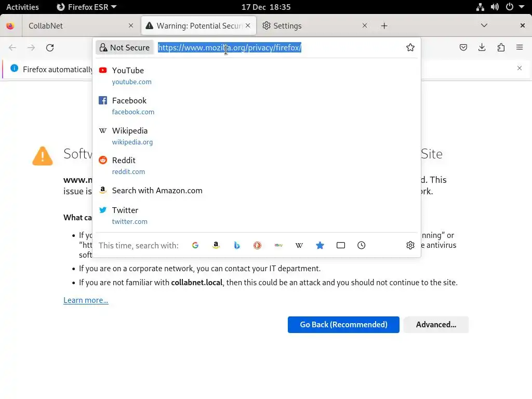The image size is (532, 399).
Task: Search this time with Google
Action: point(195,245)
